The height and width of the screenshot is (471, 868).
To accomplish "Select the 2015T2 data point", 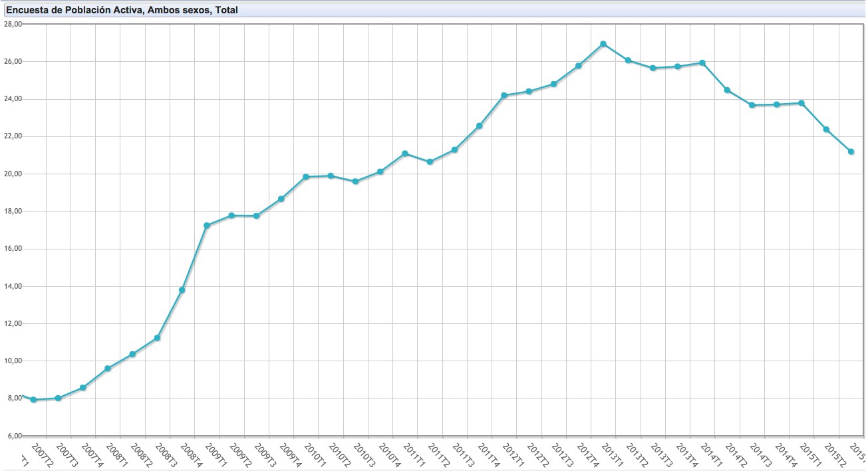I will coord(826,130).
